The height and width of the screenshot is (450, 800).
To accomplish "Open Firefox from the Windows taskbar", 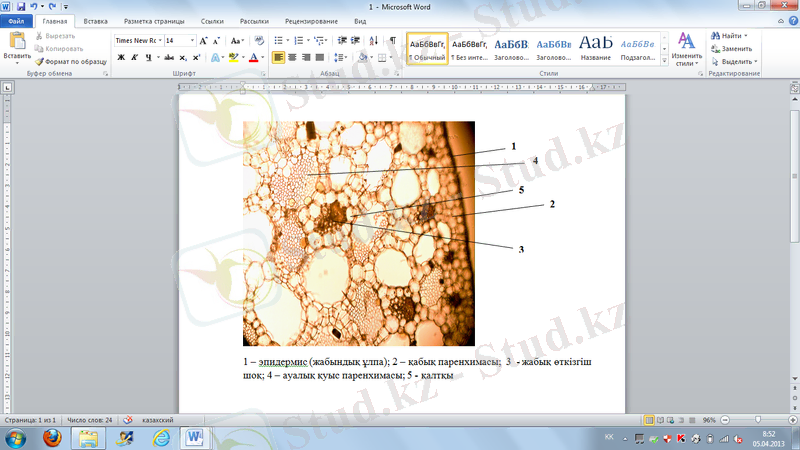I will [52, 438].
